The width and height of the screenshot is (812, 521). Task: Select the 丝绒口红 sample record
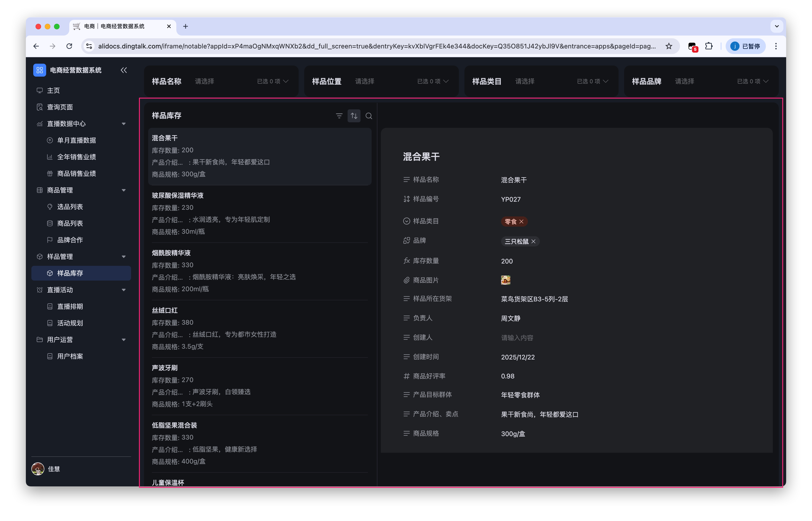[x=259, y=329]
